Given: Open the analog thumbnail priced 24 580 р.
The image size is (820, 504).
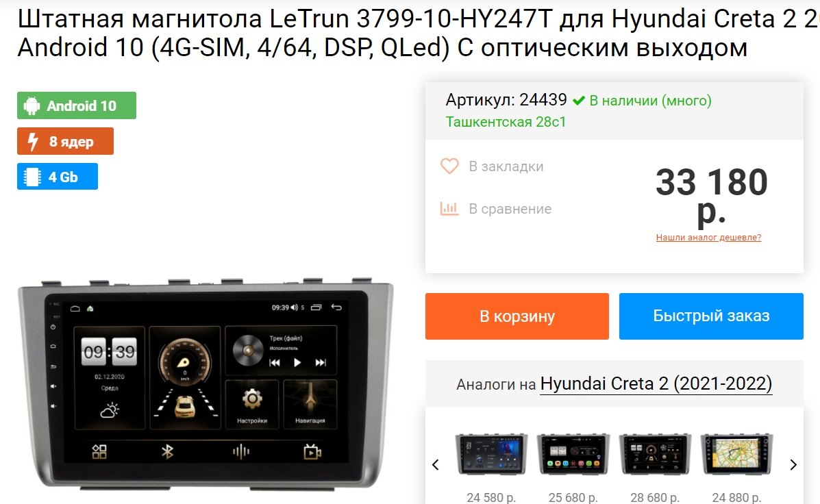Looking at the screenshot, I should pos(491,454).
